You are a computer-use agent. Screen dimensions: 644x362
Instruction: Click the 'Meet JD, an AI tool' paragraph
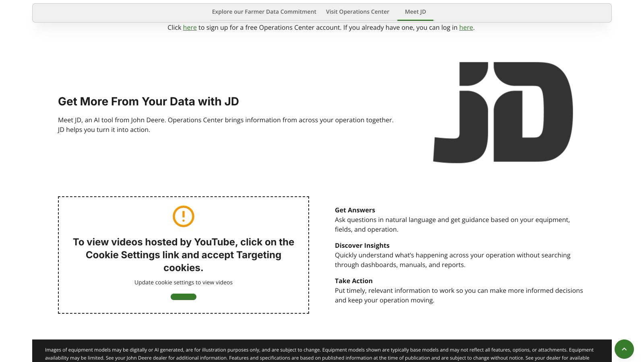click(x=226, y=125)
